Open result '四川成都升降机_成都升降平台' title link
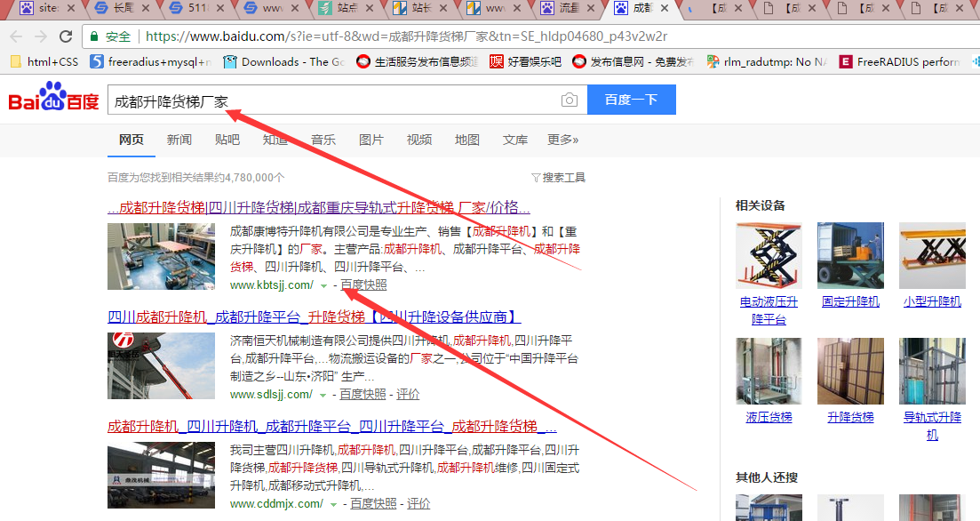980x521 pixels. [315, 317]
